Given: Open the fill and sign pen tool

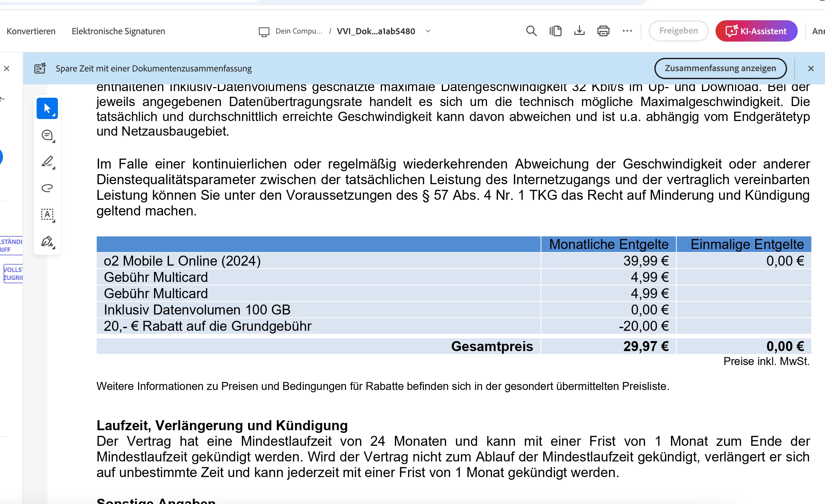Looking at the screenshot, I should 47,241.
